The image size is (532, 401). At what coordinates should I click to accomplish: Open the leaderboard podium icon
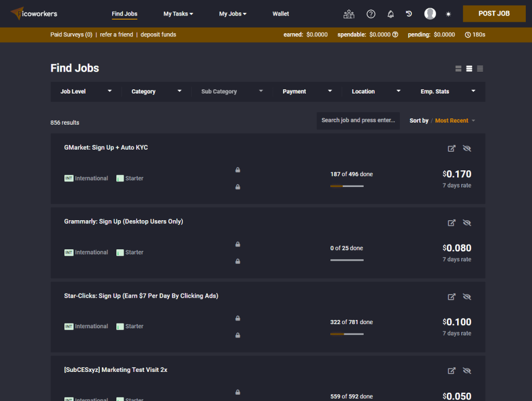pos(349,14)
